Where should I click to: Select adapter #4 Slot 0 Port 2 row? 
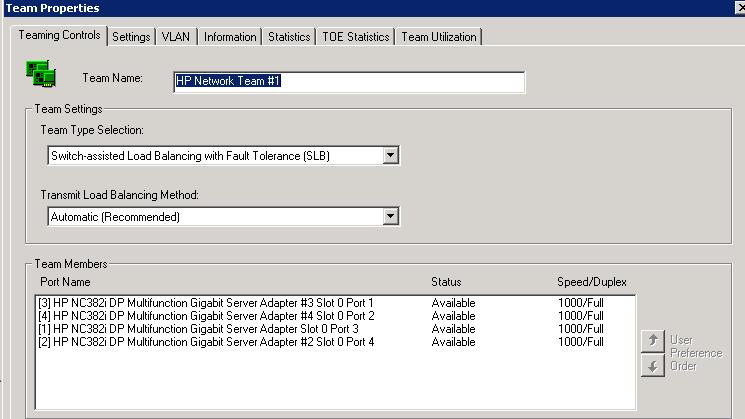pos(335,316)
